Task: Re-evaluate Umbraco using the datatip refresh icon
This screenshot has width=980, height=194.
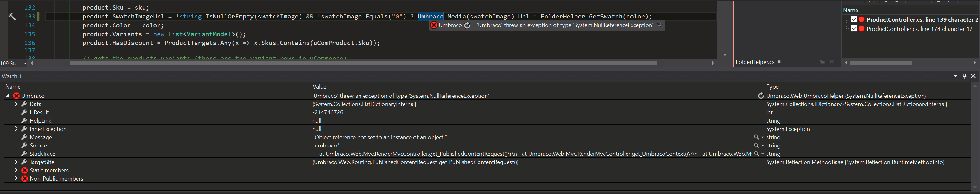Action: (x=467, y=25)
